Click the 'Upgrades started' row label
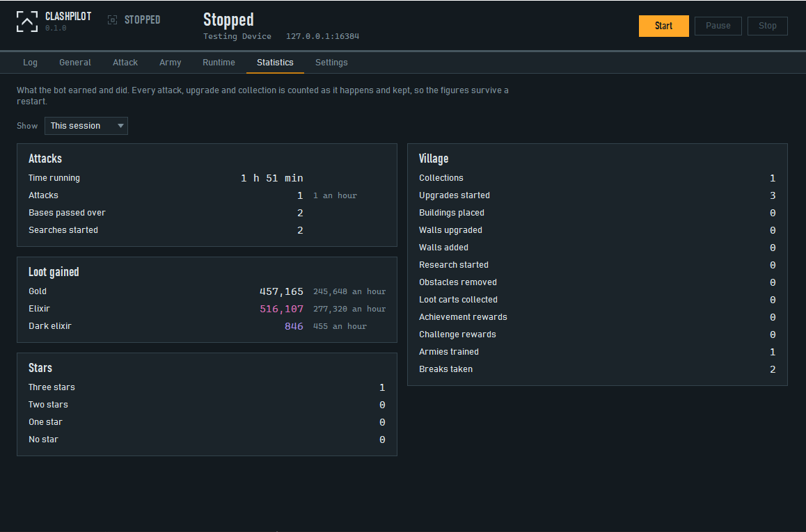Screen dimensions: 806x532 pos(455,195)
